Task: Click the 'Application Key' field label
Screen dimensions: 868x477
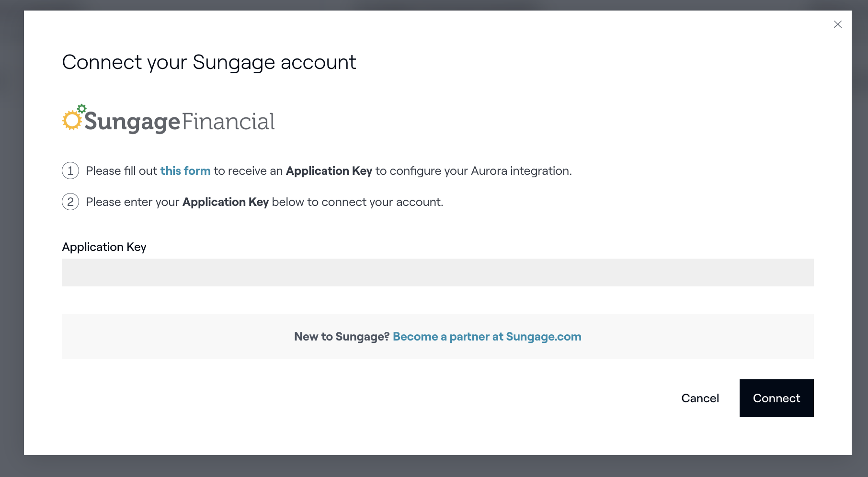Action: (x=104, y=247)
